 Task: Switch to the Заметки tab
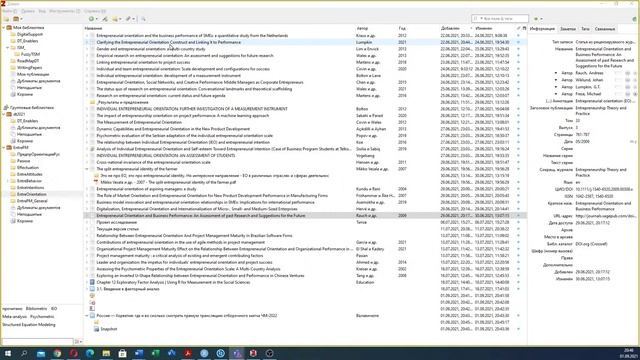pyautogui.click(x=568, y=29)
